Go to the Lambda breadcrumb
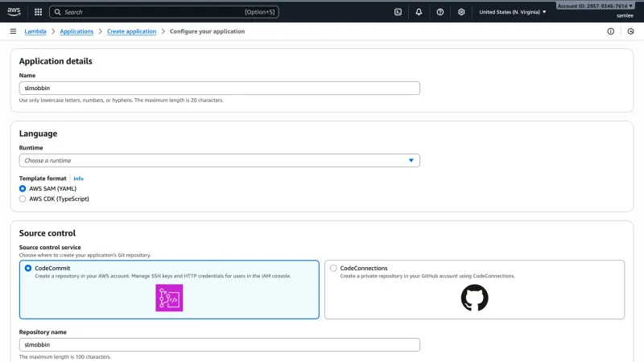This screenshot has width=644, height=362. (x=35, y=31)
